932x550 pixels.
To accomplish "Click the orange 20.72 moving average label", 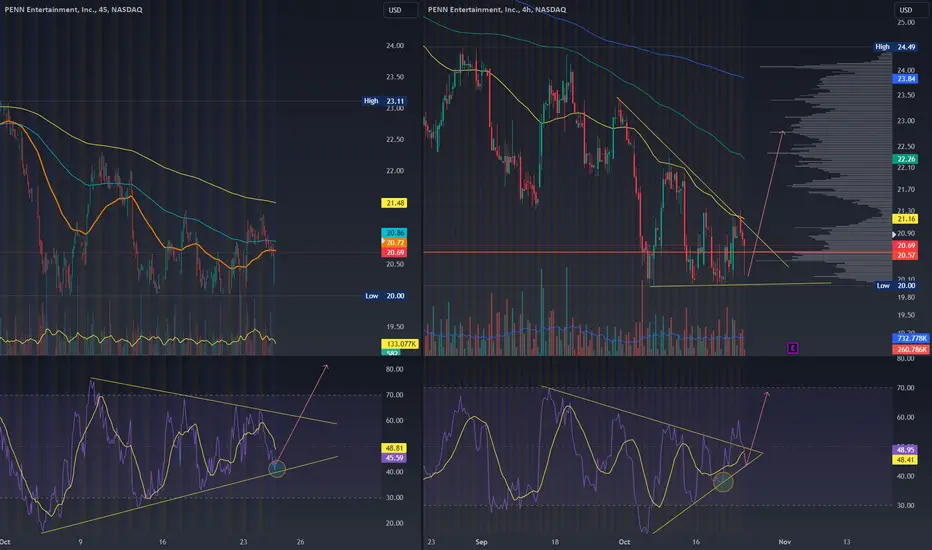I will pyautogui.click(x=394, y=243).
